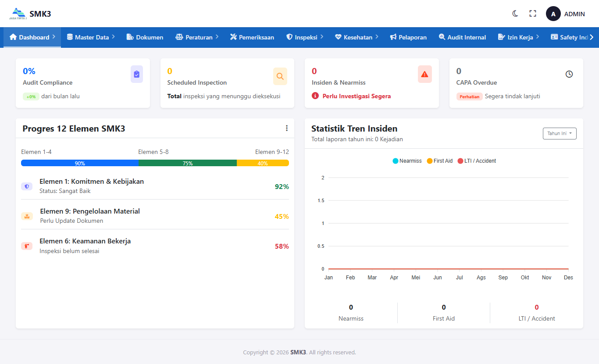This screenshot has height=364, width=599.
Task: Open the Dokumen menu item
Action: pyautogui.click(x=145, y=37)
